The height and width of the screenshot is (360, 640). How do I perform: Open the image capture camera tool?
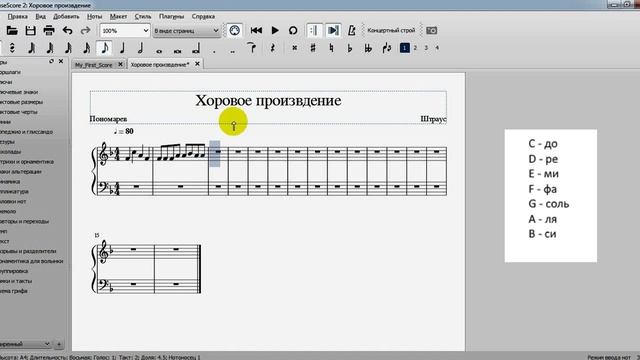tap(431, 31)
